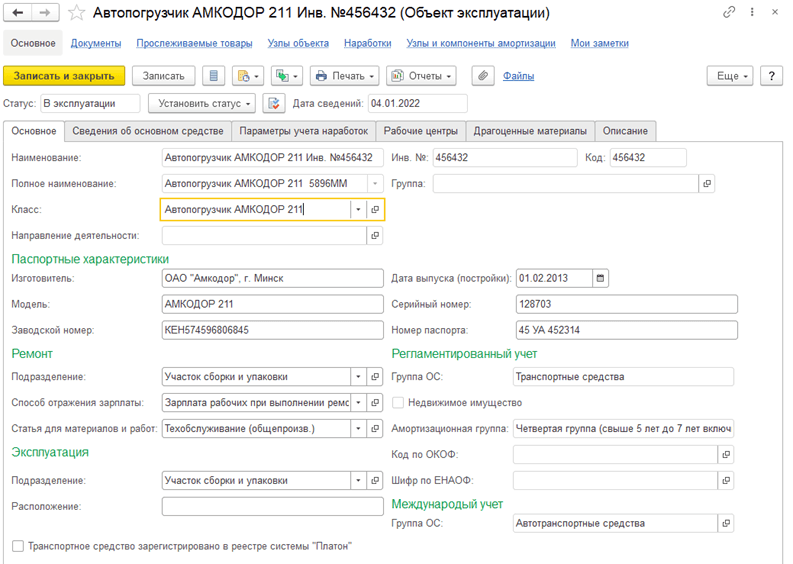Open form icon for Направление деятельности

(x=375, y=236)
